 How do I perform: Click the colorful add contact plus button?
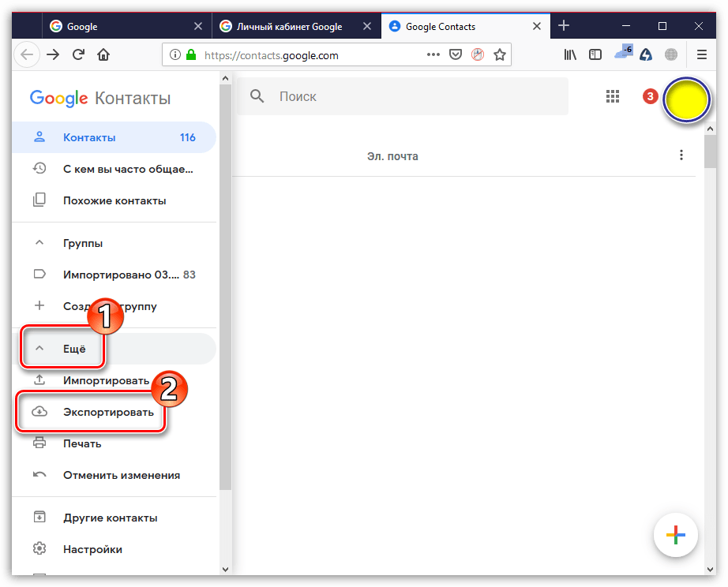point(676,535)
